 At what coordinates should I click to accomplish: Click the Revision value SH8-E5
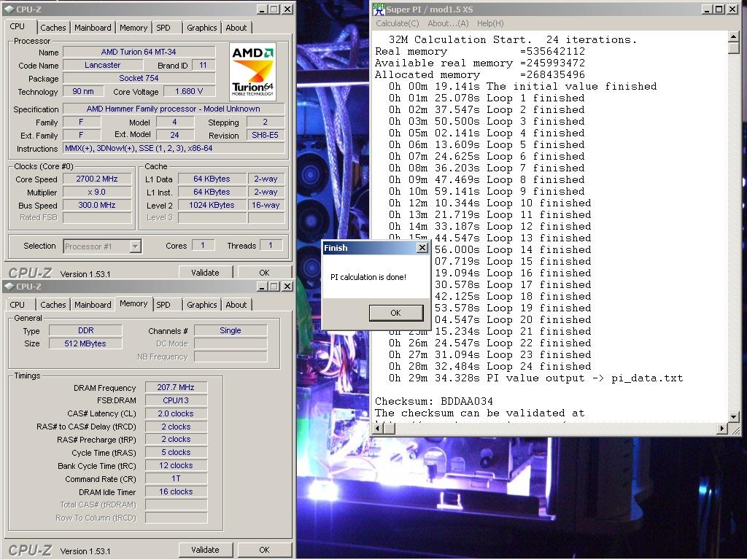click(266, 135)
